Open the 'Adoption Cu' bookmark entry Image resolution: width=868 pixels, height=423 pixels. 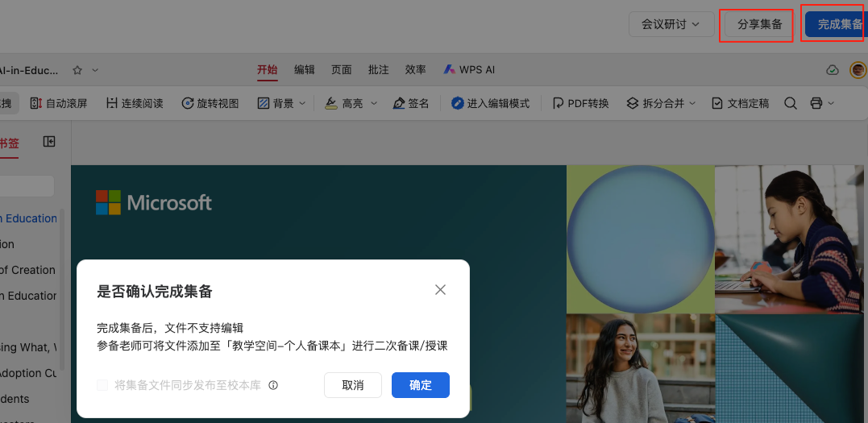(28, 373)
